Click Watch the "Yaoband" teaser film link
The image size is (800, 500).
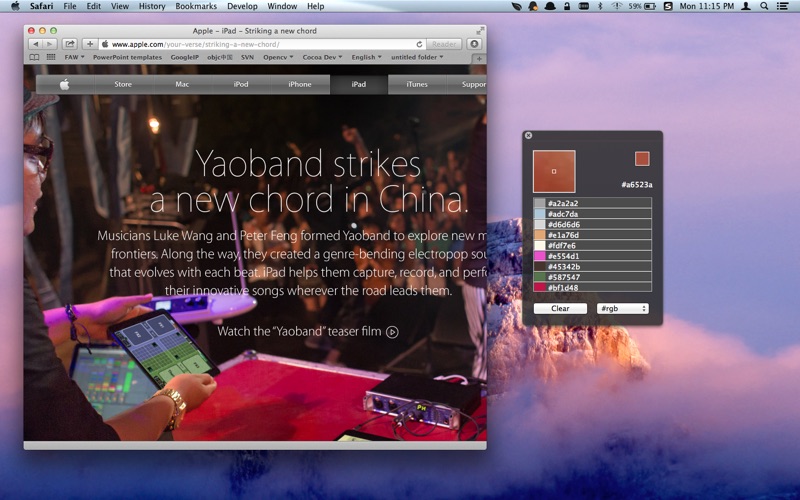(x=308, y=332)
